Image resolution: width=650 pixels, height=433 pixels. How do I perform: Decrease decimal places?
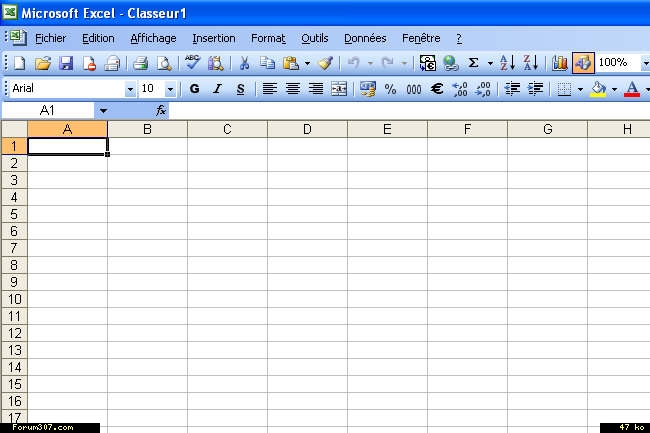click(483, 89)
